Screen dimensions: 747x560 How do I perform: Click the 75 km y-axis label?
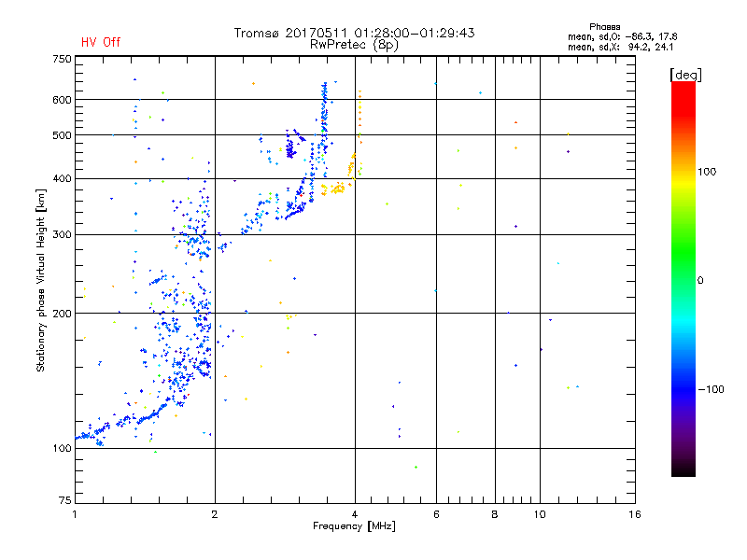point(65,500)
